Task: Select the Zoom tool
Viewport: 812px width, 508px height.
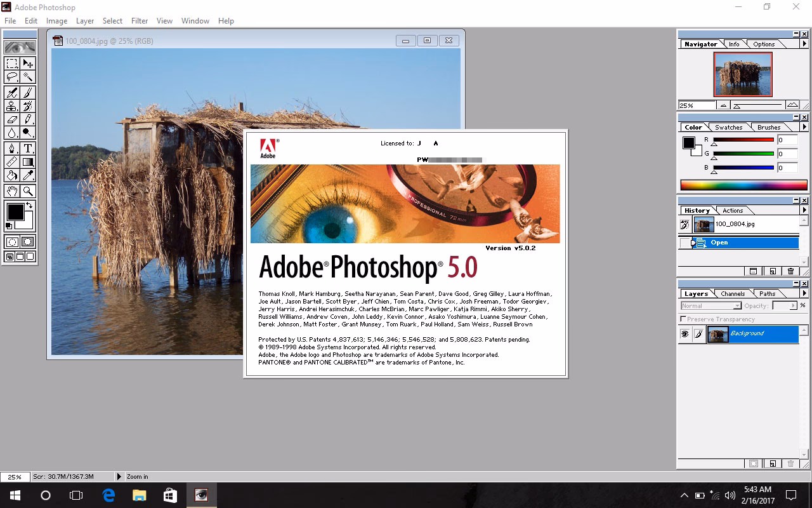Action: [x=27, y=189]
